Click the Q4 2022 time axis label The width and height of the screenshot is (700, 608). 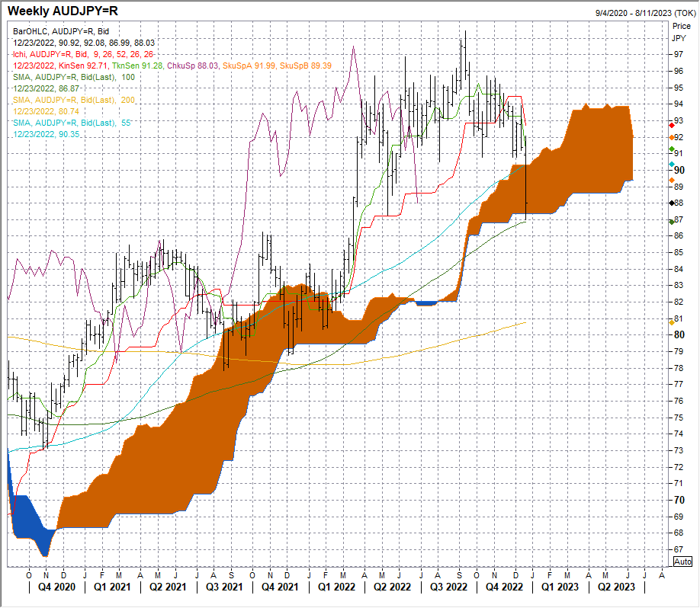pos(504,587)
